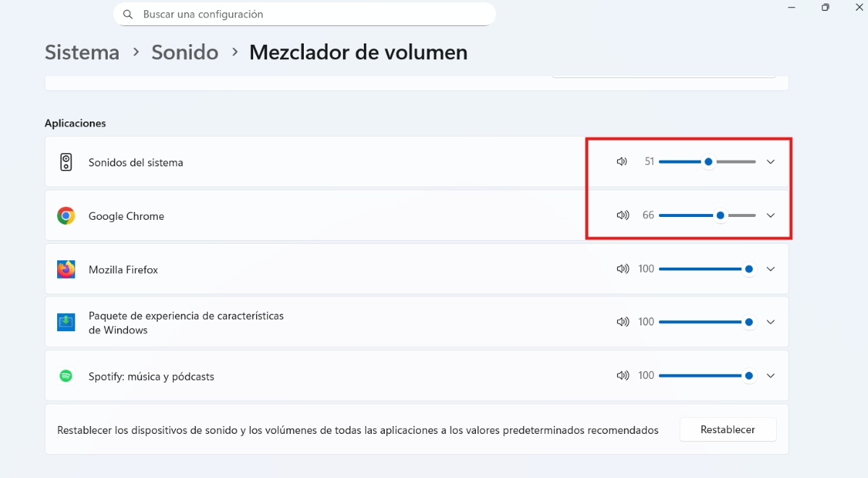Click the Mezclador de volumen heading

point(358,52)
